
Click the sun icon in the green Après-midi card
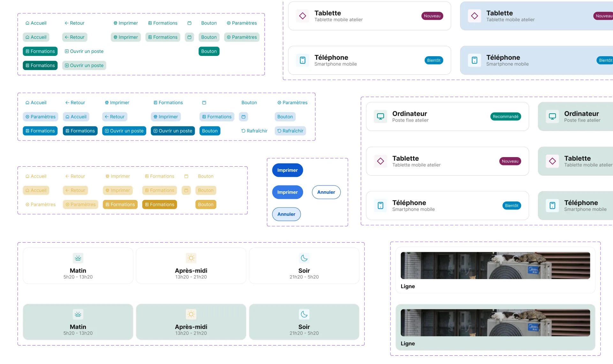191,314
